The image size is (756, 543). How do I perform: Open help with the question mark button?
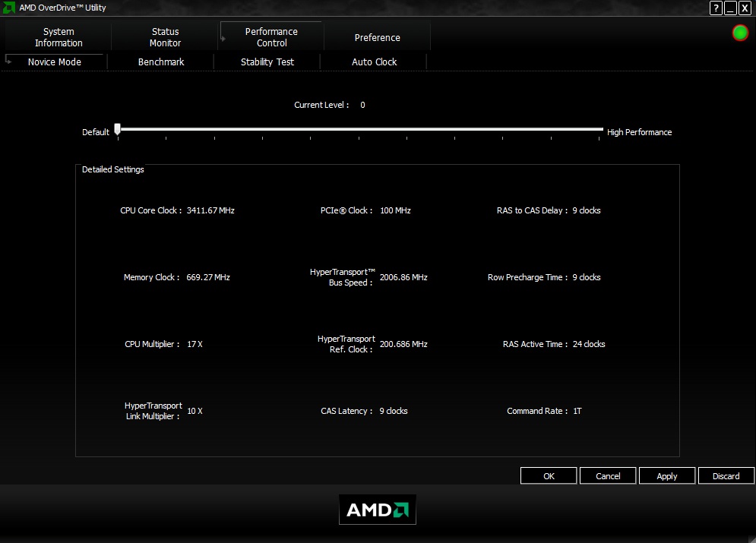click(x=716, y=8)
